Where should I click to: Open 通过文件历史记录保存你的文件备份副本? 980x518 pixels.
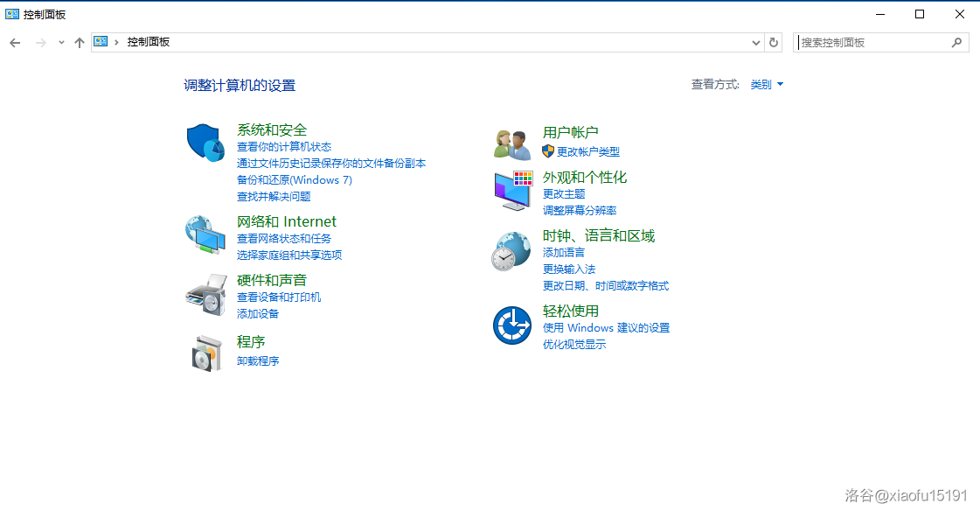click(x=331, y=164)
